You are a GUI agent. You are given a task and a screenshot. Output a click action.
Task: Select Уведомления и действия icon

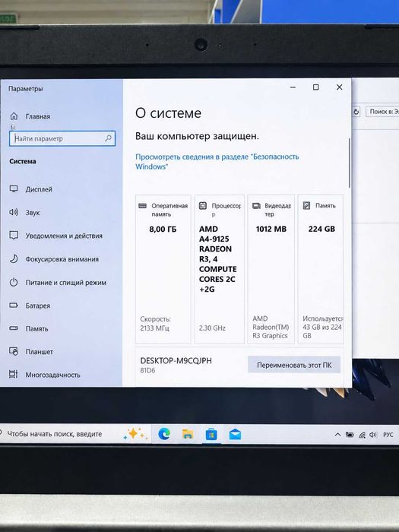pos(14,236)
